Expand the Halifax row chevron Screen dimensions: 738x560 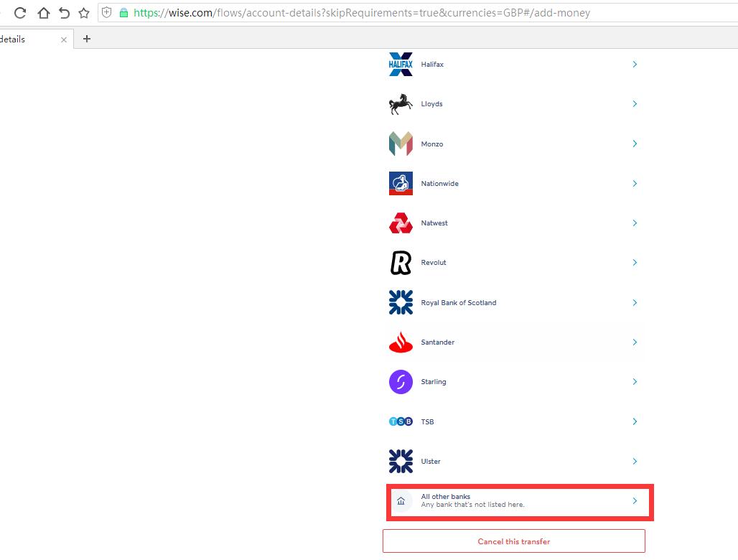635,64
